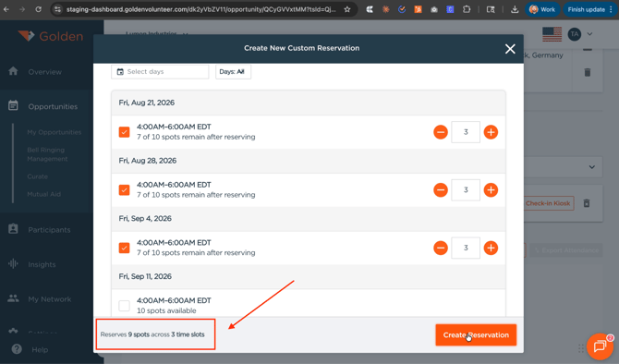The height and width of the screenshot is (364, 619).
Task: Reload the page with refresh icon
Action: click(x=38, y=9)
